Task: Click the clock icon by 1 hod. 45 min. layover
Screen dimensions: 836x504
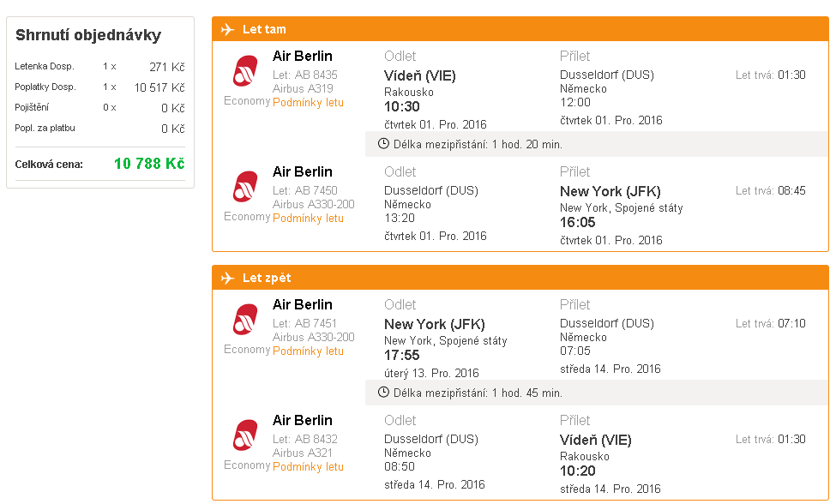Action: [x=383, y=393]
